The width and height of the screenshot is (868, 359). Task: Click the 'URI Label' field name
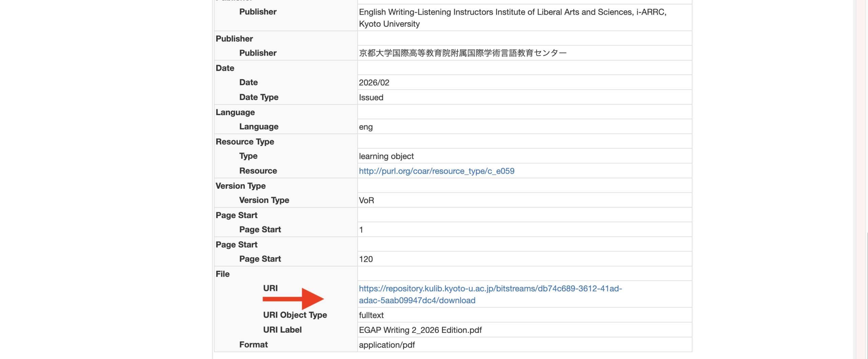[282, 330]
